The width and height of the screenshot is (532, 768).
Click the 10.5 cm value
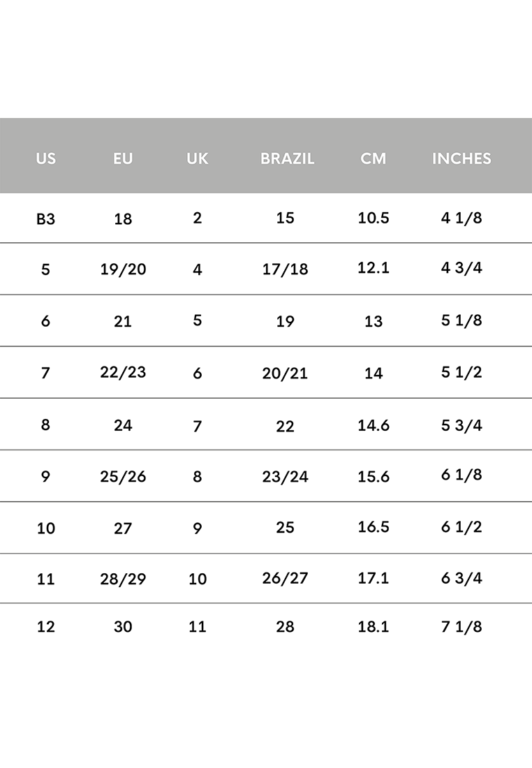coord(374,217)
